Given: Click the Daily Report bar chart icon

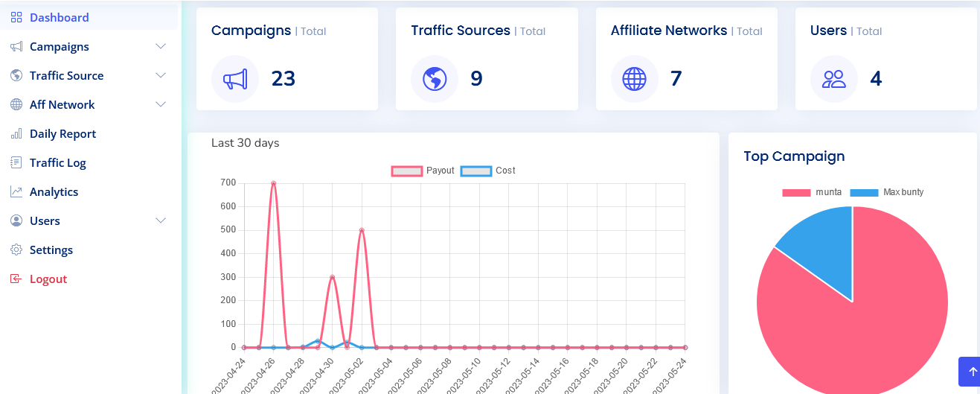Looking at the screenshot, I should coord(16,134).
